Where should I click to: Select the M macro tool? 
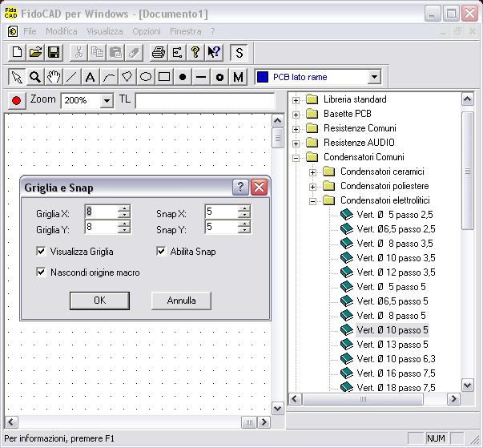[238, 77]
